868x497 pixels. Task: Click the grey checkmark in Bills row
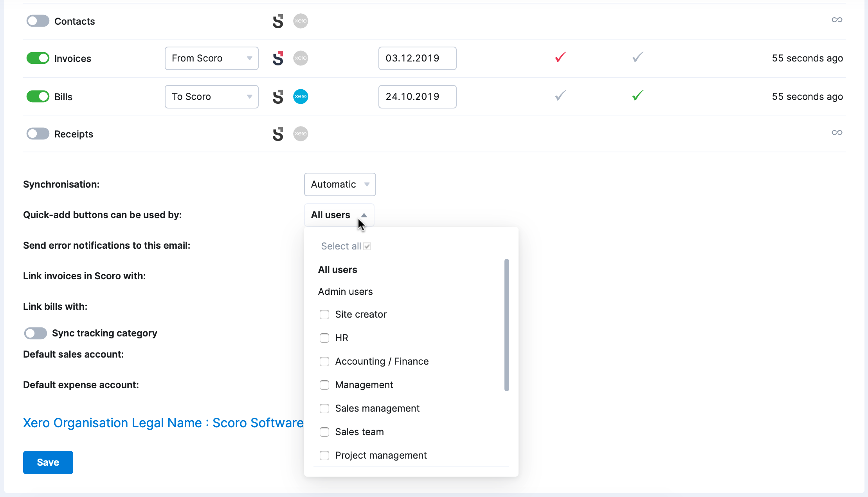tap(560, 96)
